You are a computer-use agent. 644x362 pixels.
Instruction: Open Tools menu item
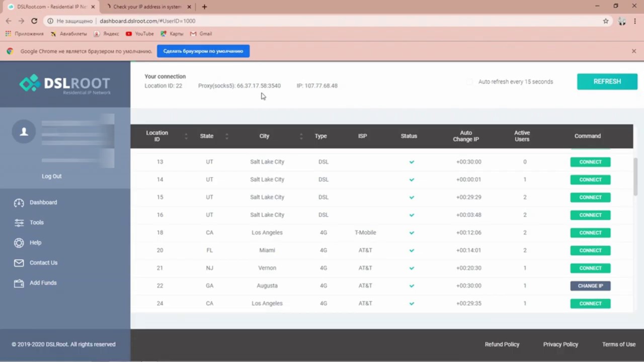(37, 223)
